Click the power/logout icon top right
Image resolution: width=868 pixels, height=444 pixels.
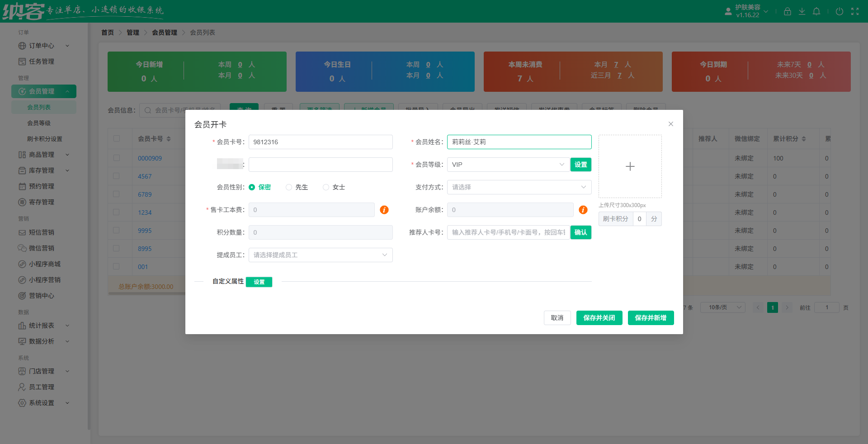[x=840, y=11]
